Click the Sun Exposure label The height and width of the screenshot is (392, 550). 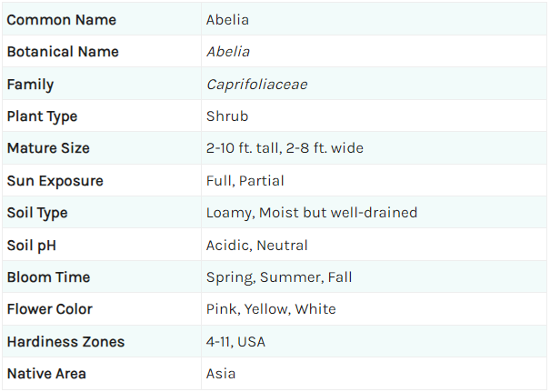(55, 181)
